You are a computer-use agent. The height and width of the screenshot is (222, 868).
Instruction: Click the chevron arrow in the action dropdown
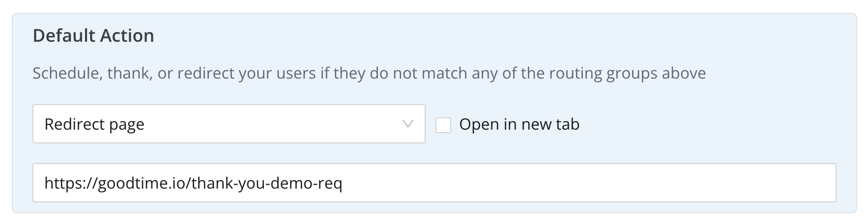407,124
